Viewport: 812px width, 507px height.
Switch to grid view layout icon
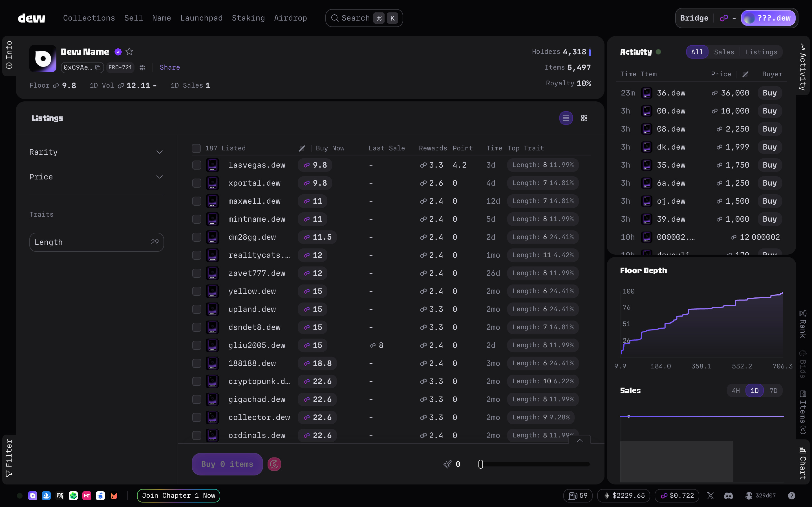(584, 118)
